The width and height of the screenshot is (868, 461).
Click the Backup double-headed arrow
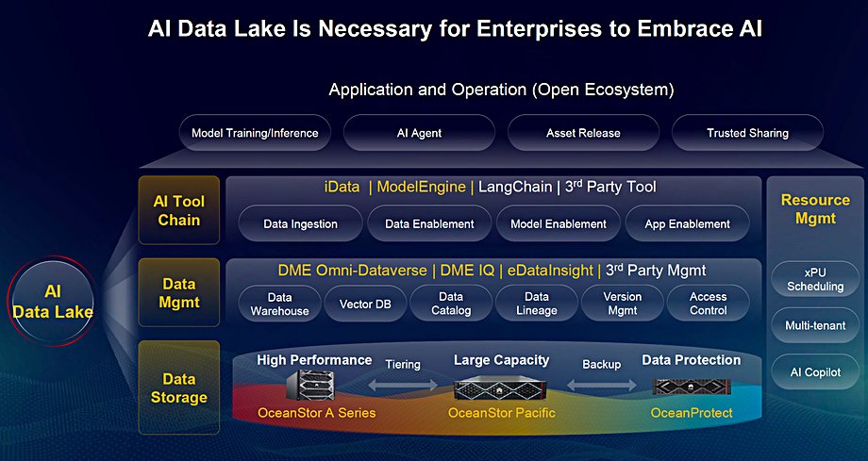[601, 385]
